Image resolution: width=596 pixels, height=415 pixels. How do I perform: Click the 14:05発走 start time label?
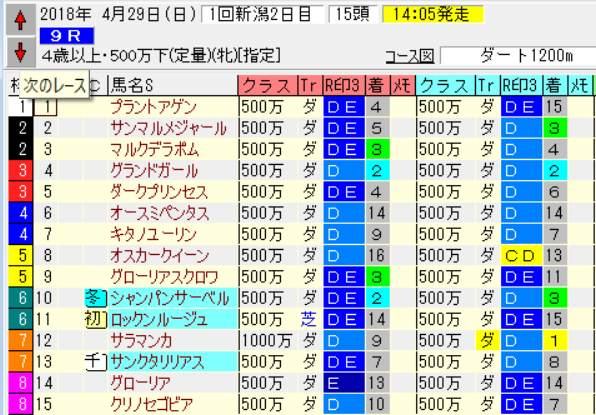(433, 14)
